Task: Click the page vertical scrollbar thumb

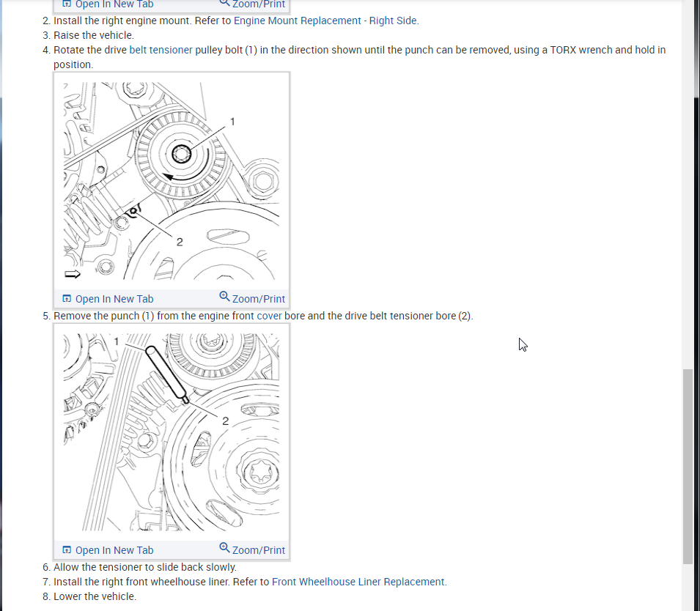Action: point(688,467)
